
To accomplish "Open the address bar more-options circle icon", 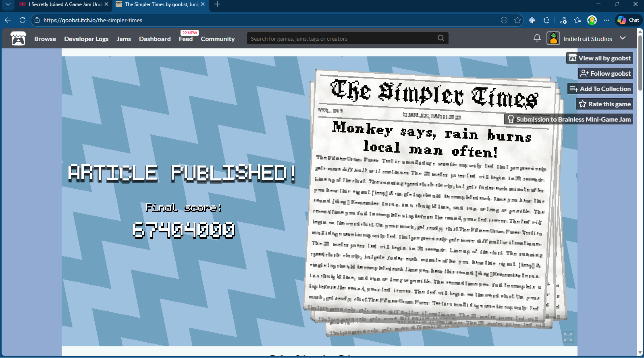I will pos(504,20).
